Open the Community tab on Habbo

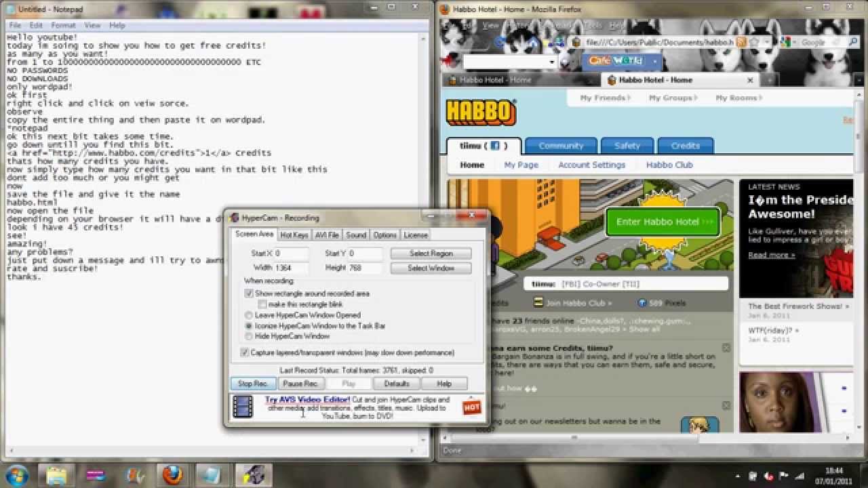point(561,146)
